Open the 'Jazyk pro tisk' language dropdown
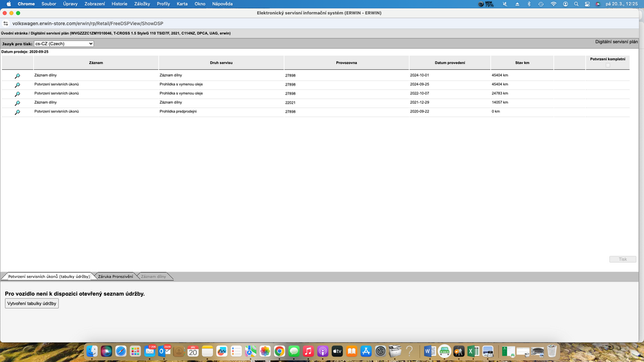 pos(64,44)
